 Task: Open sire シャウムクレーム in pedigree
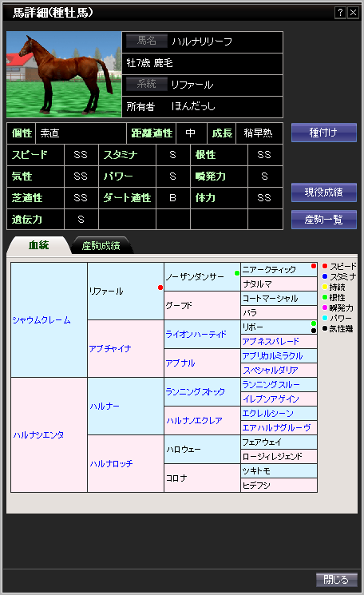[x=42, y=320]
